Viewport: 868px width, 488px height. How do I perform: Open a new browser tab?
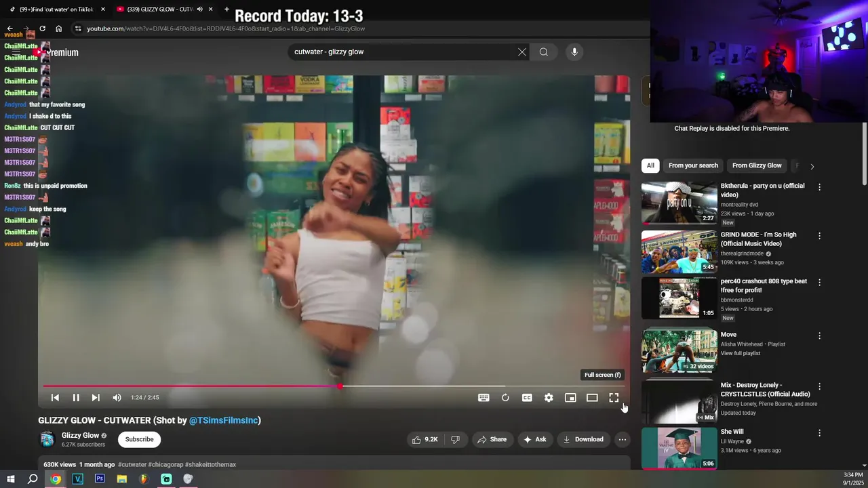point(226,9)
